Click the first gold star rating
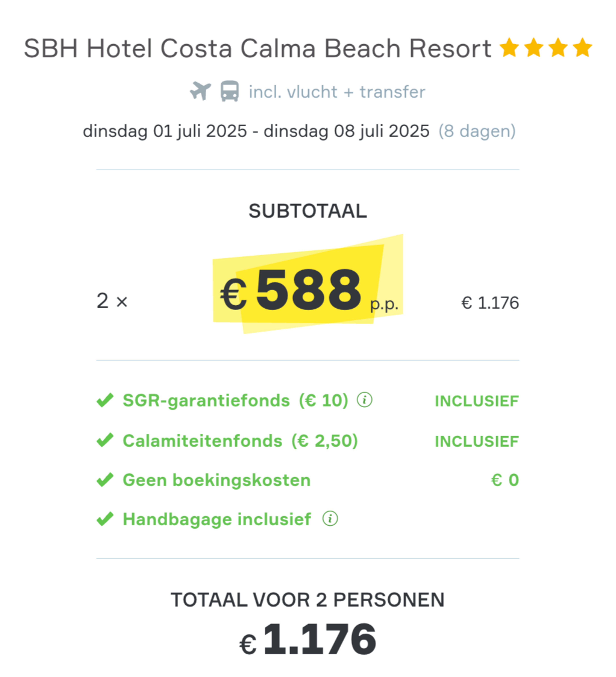616x677 pixels. [509, 47]
